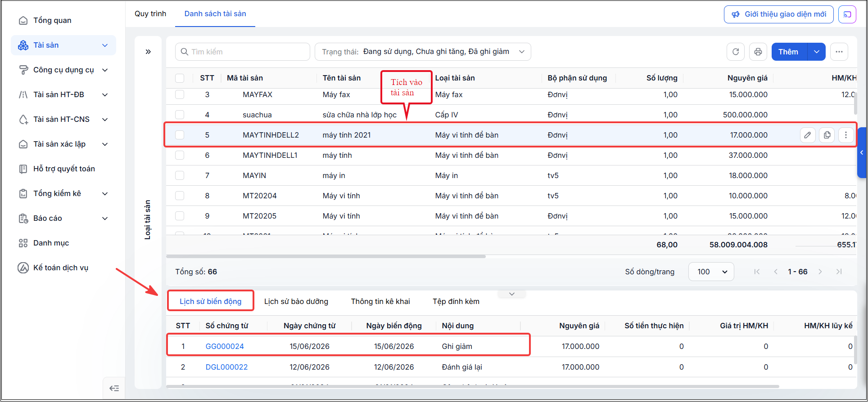Viewport: 868px width, 402px height.
Task: Open the Trạng thái filter dropdown
Action: [423, 52]
